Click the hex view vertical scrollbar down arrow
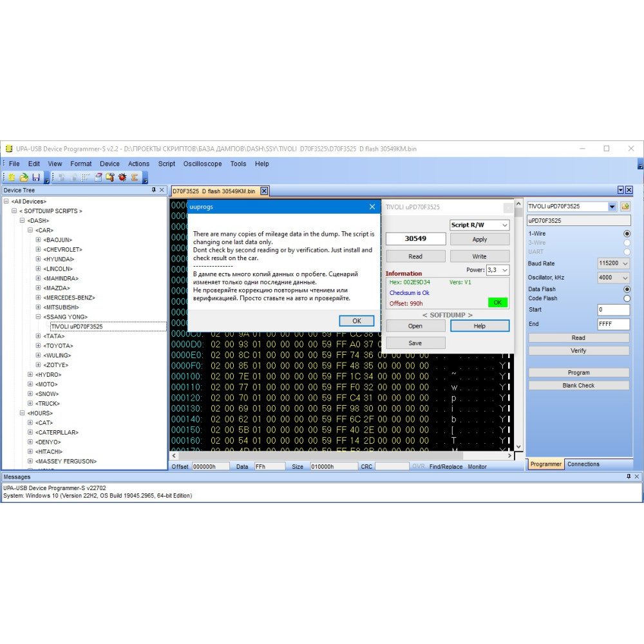The image size is (644, 644). 518,446
